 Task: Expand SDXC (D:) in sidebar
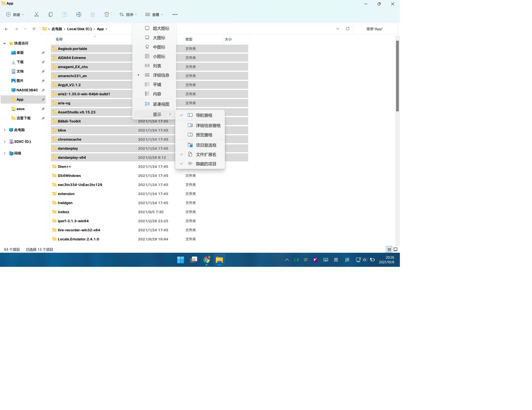click(4, 141)
